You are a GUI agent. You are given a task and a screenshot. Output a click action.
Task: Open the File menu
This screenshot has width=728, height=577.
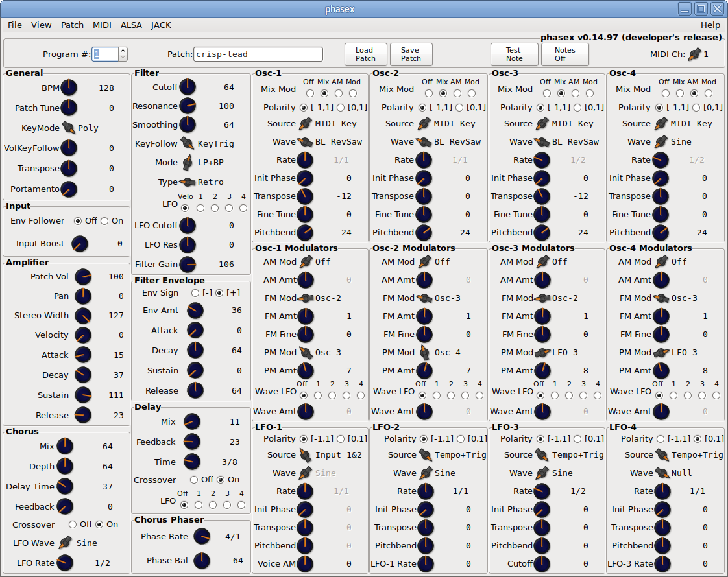point(15,25)
